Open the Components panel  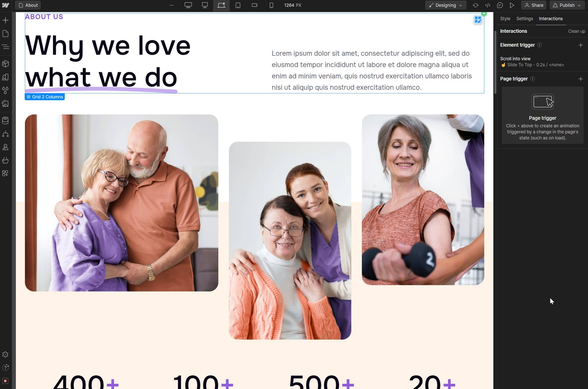(x=6, y=64)
